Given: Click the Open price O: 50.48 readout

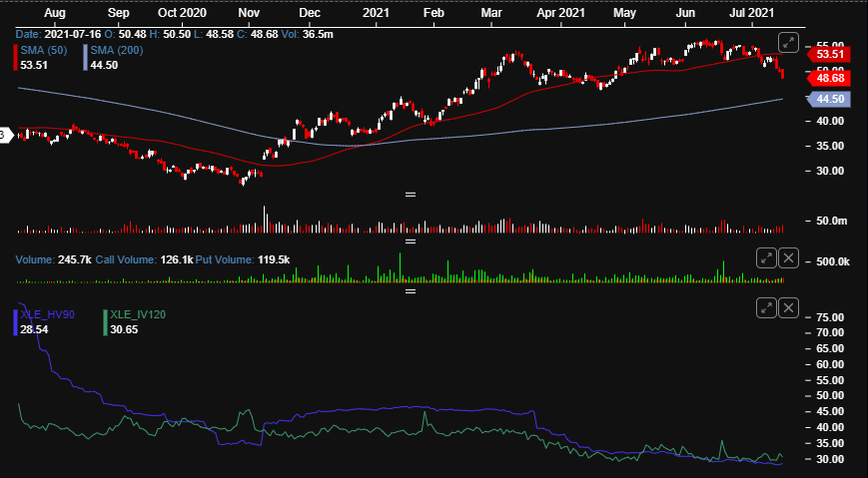Looking at the screenshot, I should pos(125,34).
